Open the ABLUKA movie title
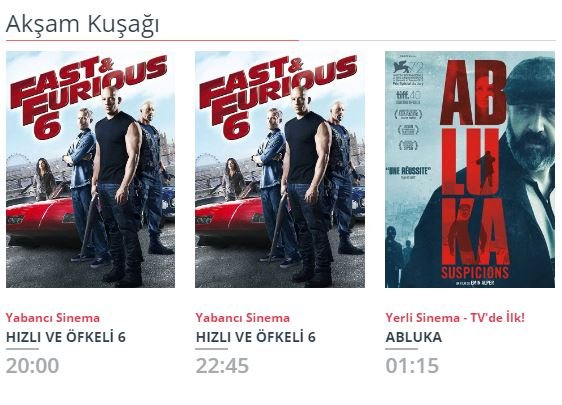Screen dimensions: 562x405 coord(414,337)
